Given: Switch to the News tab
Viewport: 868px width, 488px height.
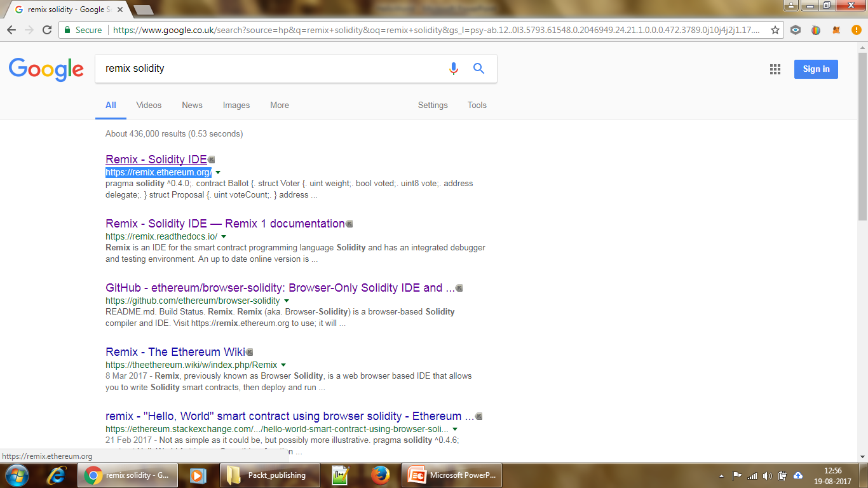Looking at the screenshot, I should pos(192,105).
